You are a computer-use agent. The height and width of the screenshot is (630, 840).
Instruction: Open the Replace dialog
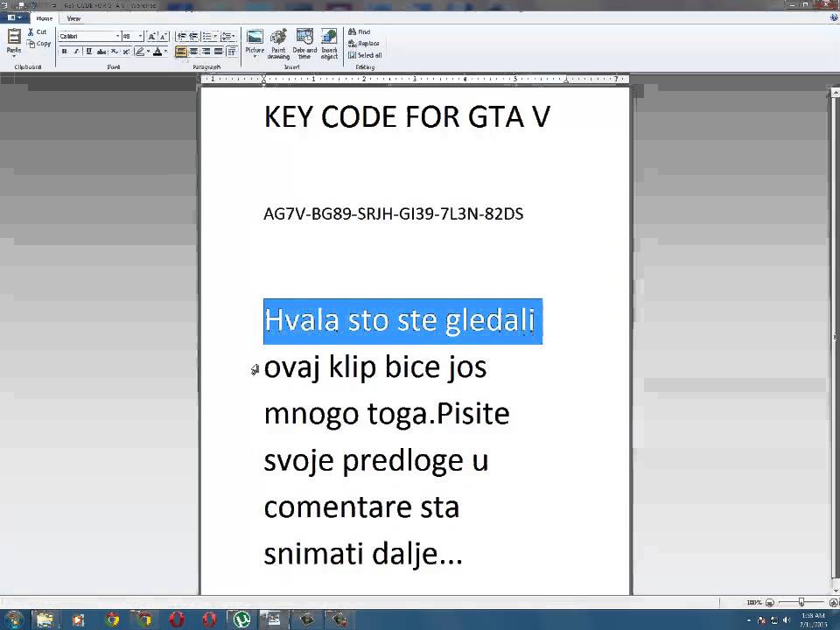pyautogui.click(x=363, y=44)
